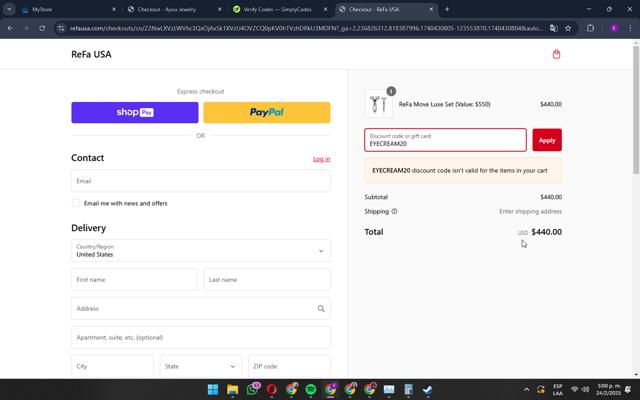Open File Explorer from the taskbar
The width and height of the screenshot is (640, 400).
(x=232, y=390)
